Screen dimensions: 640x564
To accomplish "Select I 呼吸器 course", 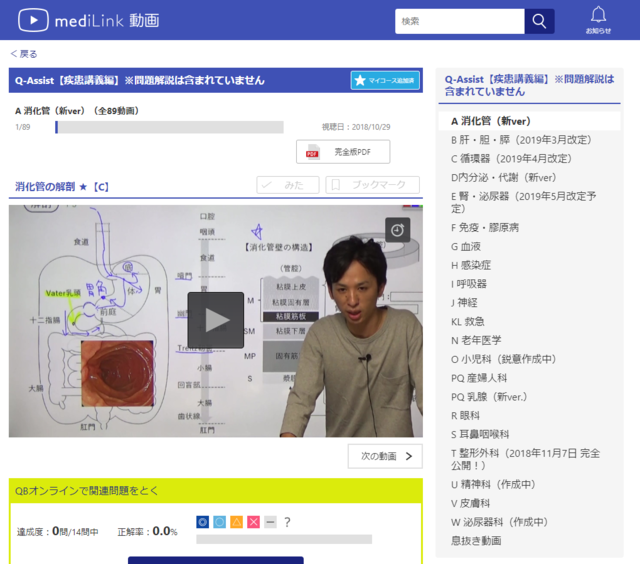I will (469, 284).
